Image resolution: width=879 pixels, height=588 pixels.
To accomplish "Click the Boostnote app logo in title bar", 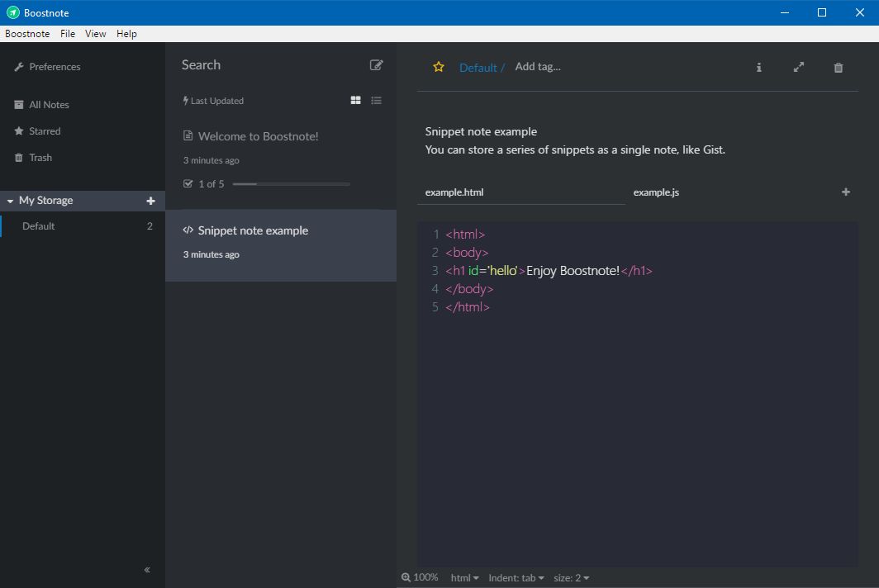I will (13, 12).
